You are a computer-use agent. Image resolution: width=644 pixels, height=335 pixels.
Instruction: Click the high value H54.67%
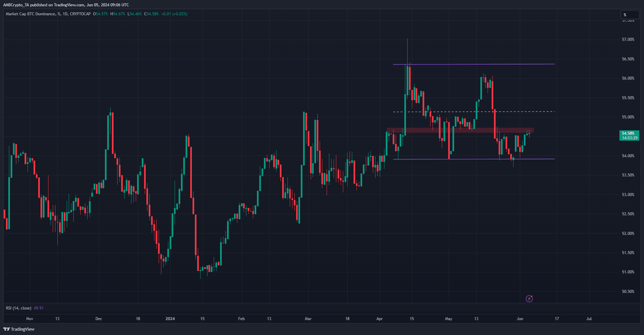click(x=118, y=14)
